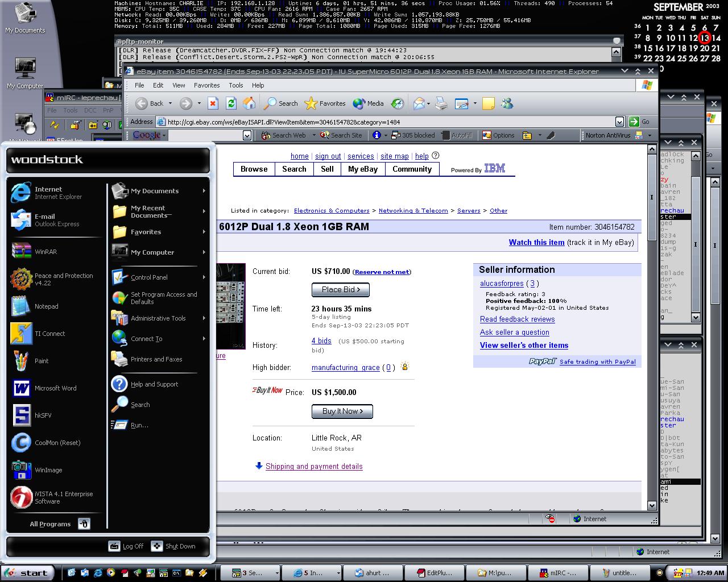
Task: Launch WinRAR from the start menu
Action: pyautogui.click(x=55, y=251)
